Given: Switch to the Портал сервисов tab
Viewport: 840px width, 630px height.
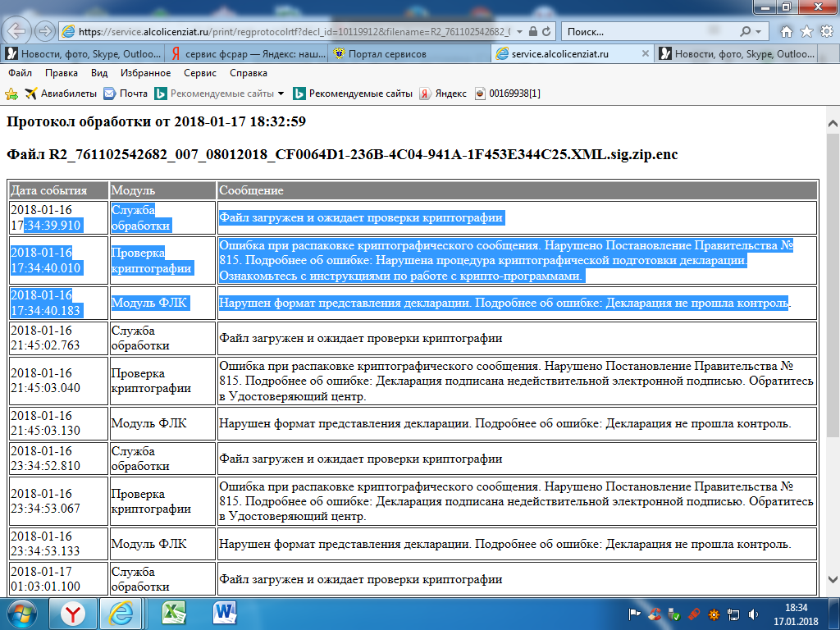Looking at the screenshot, I should (387, 53).
